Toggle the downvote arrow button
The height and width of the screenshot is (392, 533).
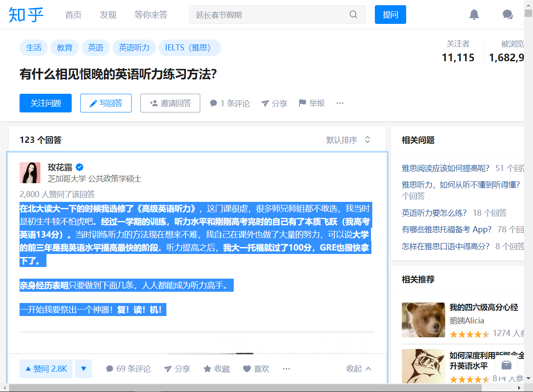tap(83, 369)
